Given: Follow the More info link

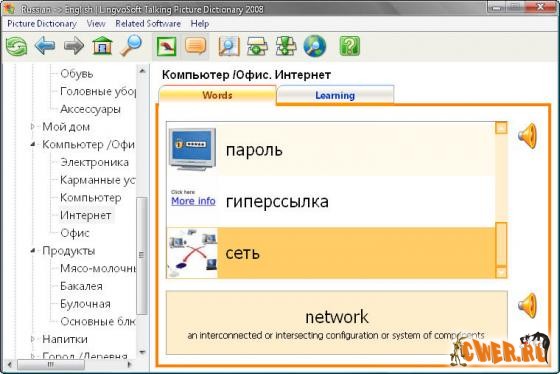Looking at the screenshot, I should 193,201.
